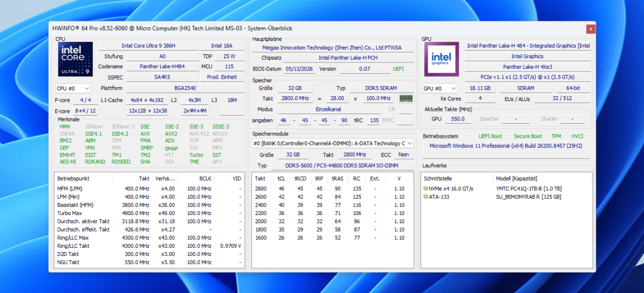The width and height of the screenshot is (644, 293).
Task: Close the System-Überblick window
Action: pyautogui.click(x=591, y=29)
